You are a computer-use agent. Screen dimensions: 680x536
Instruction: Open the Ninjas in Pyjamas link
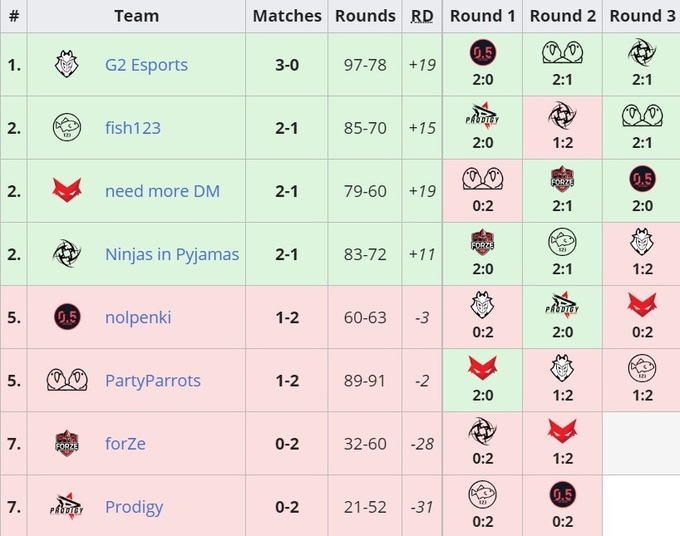pyautogui.click(x=172, y=254)
